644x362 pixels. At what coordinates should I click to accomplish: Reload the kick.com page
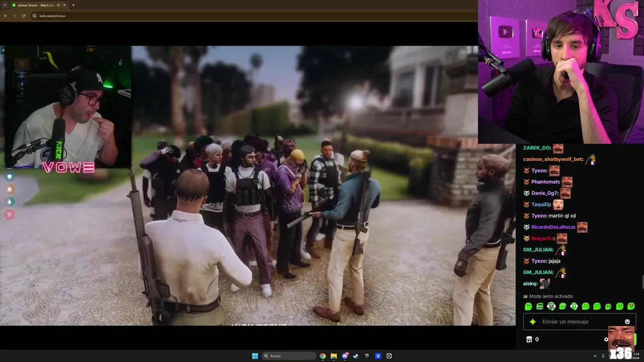point(24,16)
